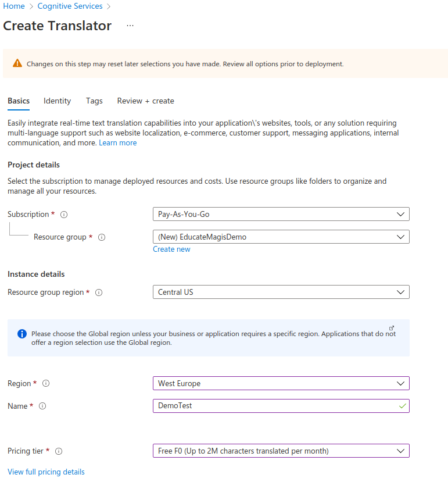Open the Subscription dropdown showing Pay-As-You-Go
The image size is (448, 485).
coord(281,214)
